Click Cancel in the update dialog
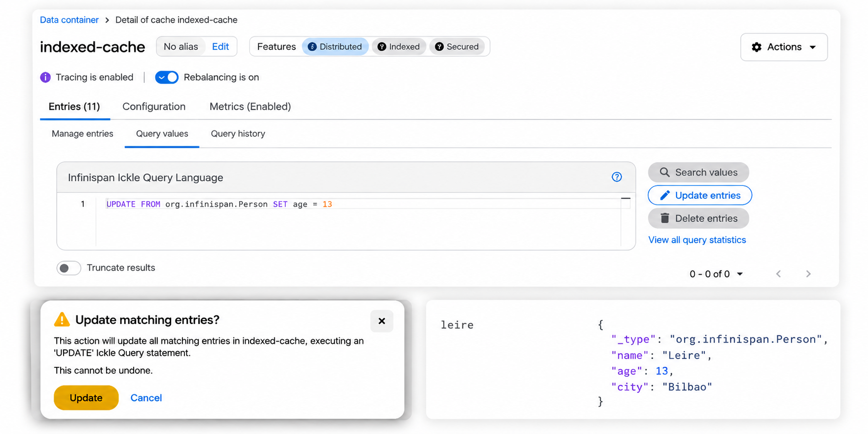The image size is (868, 434). [146, 398]
